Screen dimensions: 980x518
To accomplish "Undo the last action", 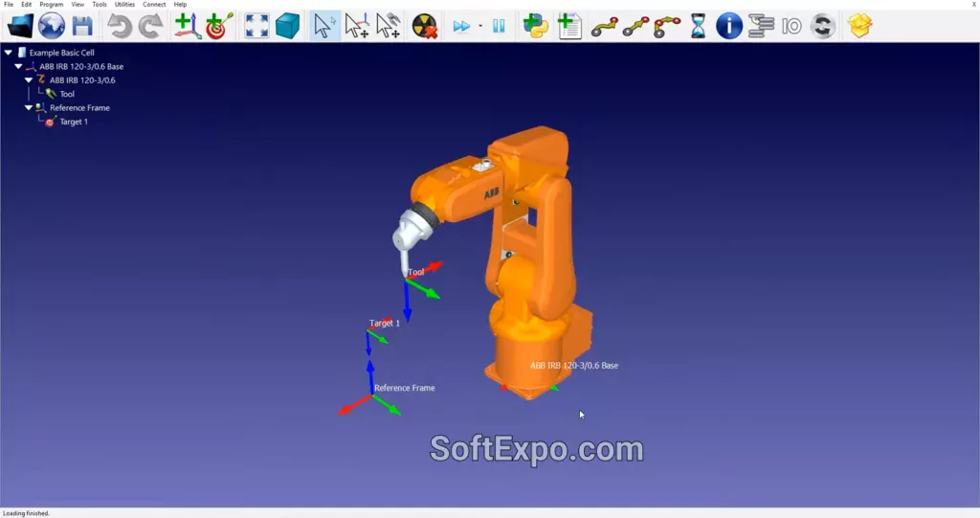I will (x=119, y=26).
